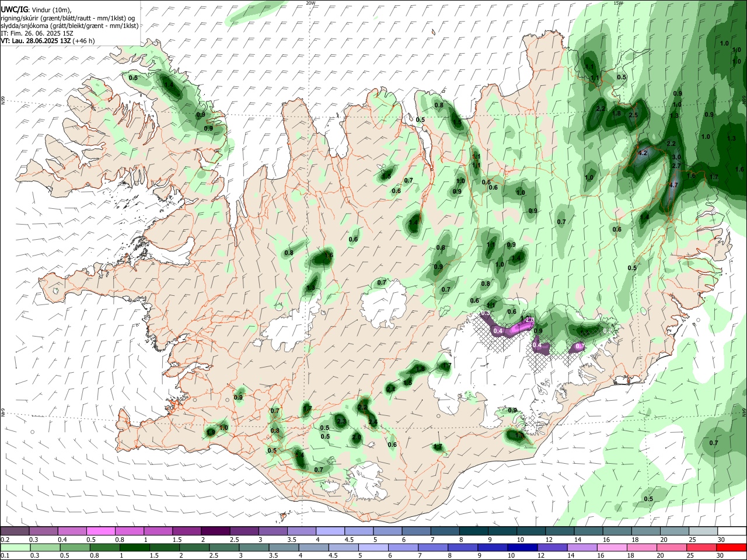This screenshot has width=747, height=560.
Task: Click the 'rigning/skúrir' legend description line
Action: pyautogui.click(x=68, y=17)
